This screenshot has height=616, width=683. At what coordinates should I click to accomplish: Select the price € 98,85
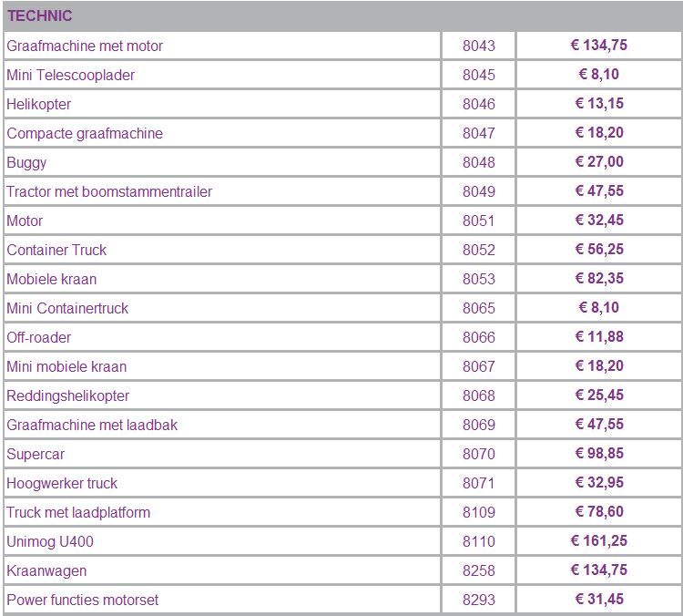tap(599, 455)
